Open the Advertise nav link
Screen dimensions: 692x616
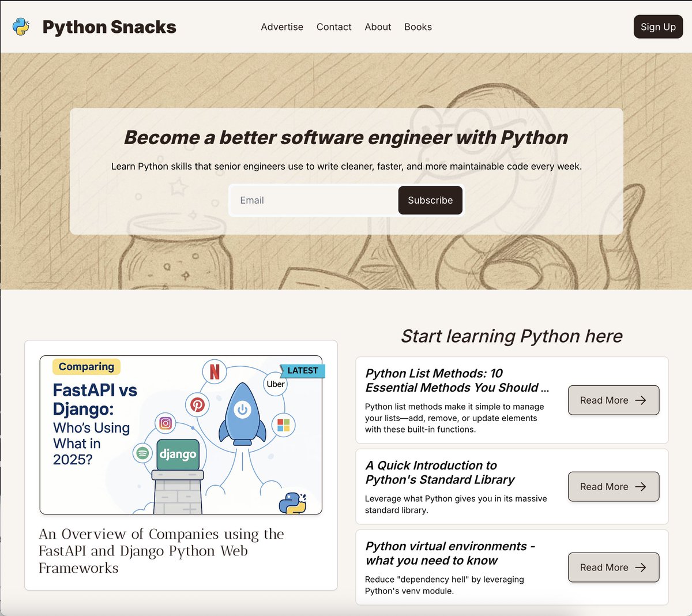282,27
